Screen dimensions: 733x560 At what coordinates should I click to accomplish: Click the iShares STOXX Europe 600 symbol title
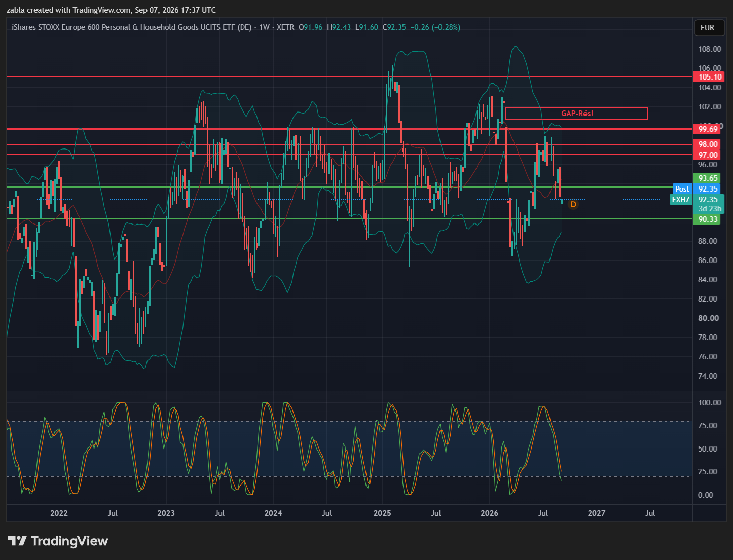click(131, 27)
